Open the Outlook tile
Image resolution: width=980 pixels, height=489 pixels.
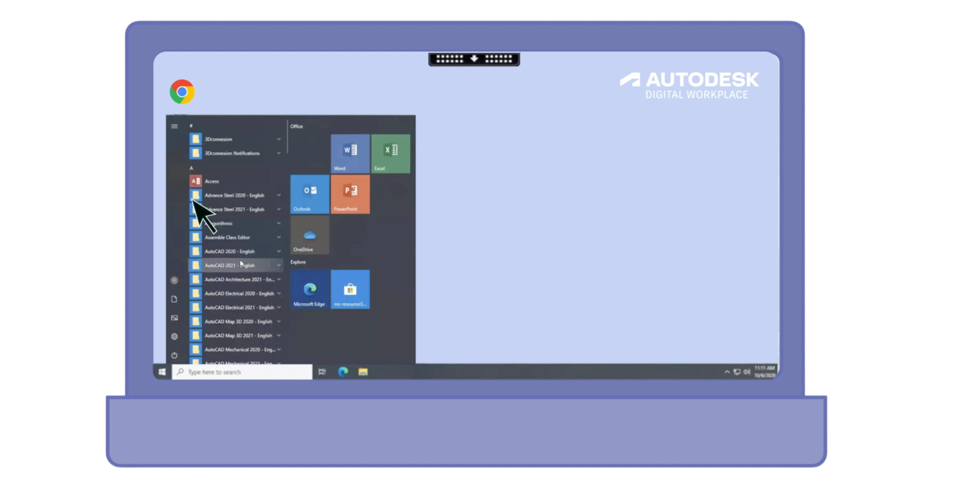pos(310,194)
